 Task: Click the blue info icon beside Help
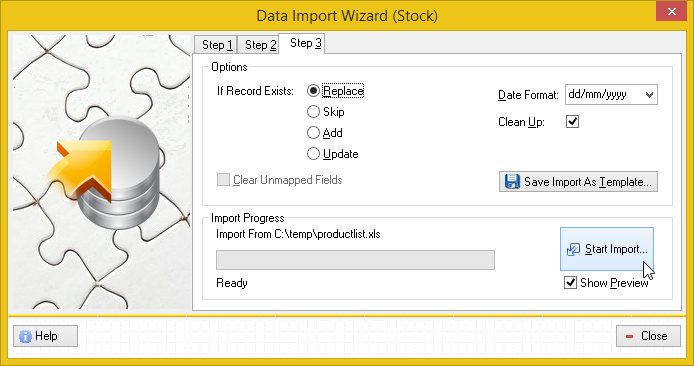[x=25, y=336]
